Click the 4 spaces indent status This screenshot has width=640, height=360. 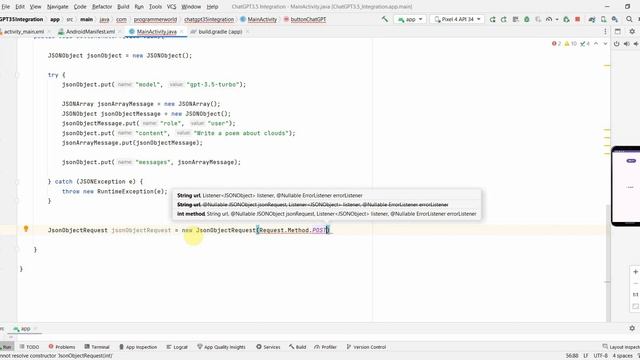point(622,356)
